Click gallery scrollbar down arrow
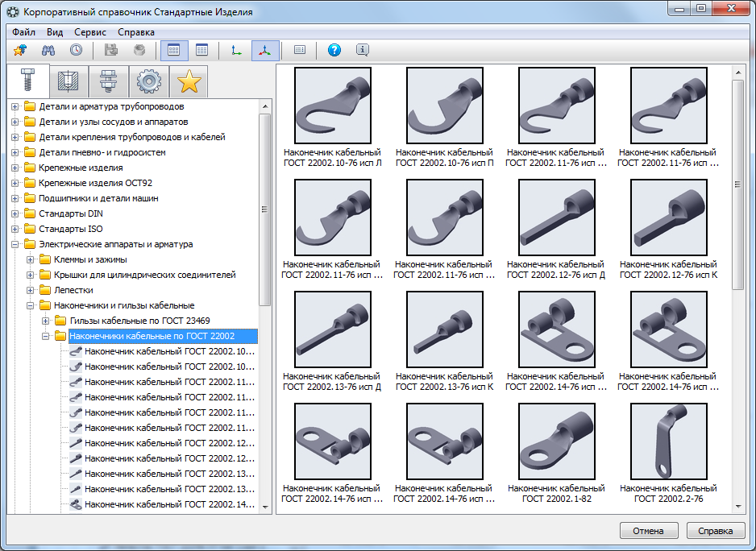The height and width of the screenshot is (551, 756). pos(738,507)
